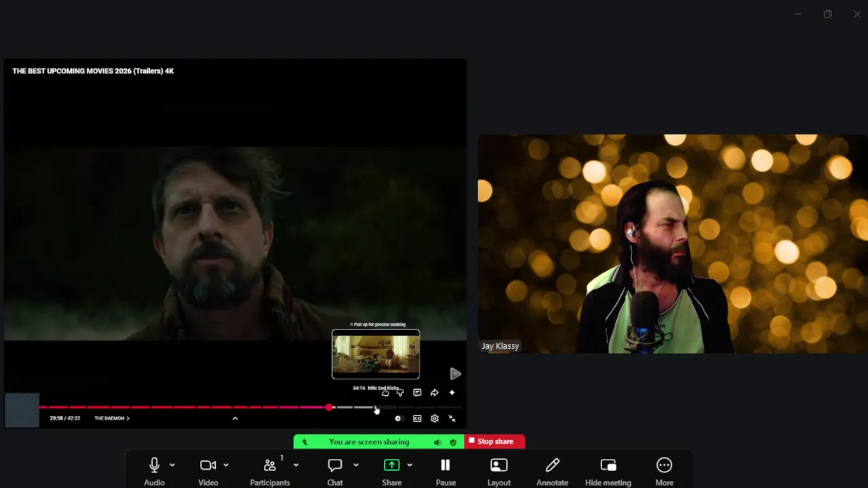Click the channel avatar square in player
Screen dimensions: 868x488
(22, 410)
